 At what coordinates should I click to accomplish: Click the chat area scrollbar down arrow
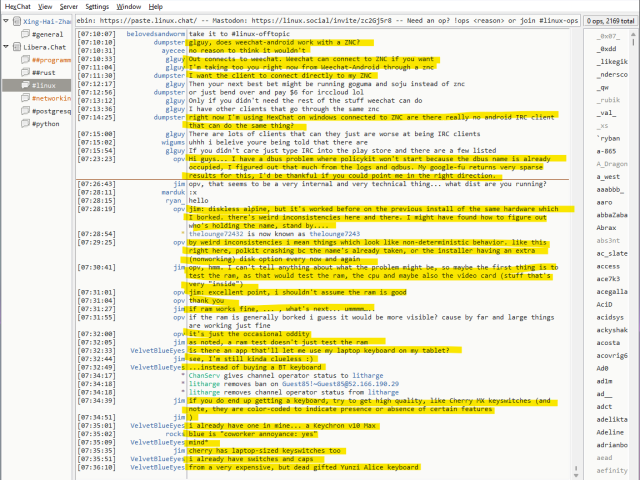576,475
